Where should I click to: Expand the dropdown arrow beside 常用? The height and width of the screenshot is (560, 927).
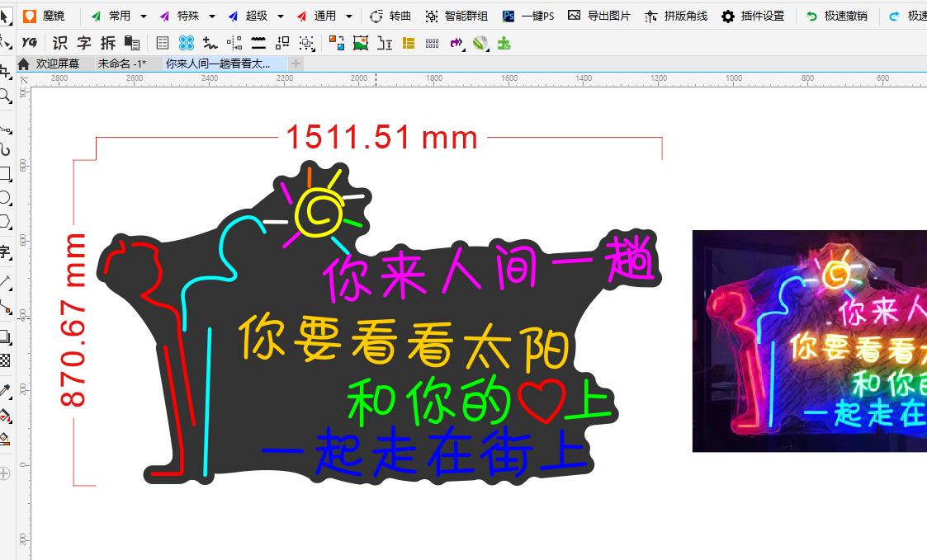143,16
